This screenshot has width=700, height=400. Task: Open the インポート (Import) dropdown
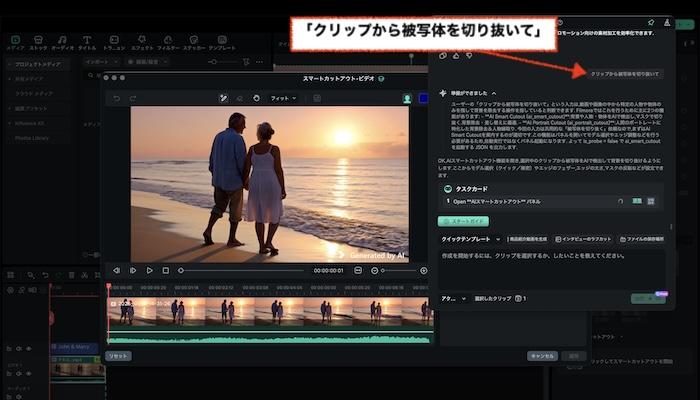click(101, 62)
